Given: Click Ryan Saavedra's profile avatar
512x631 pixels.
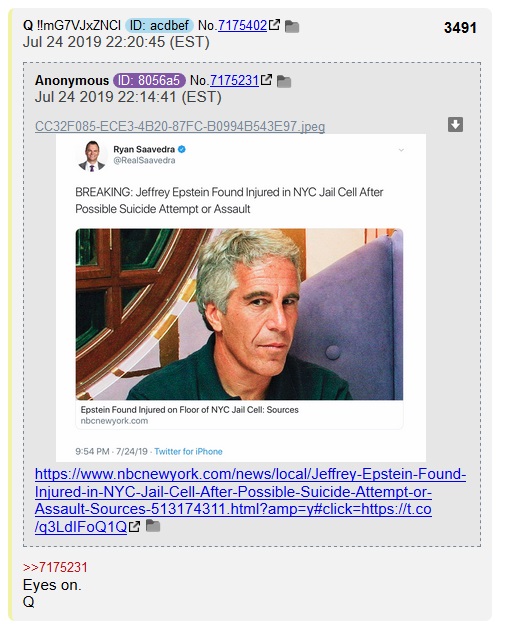Looking at the screenshot, I should [x=92, y=155].
